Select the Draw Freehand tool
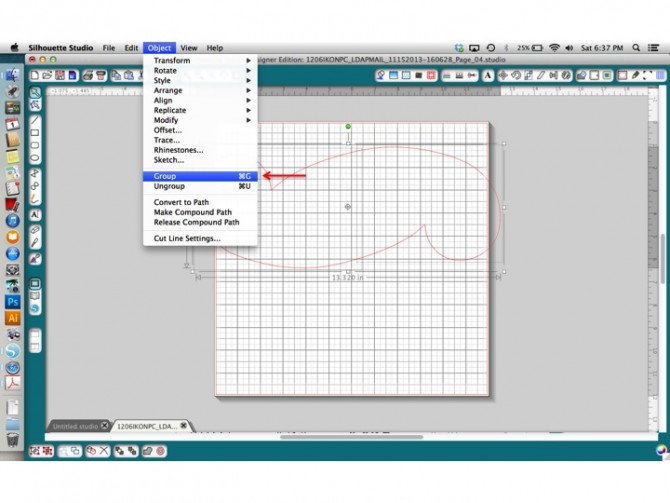The height and width of the screenshot is (503, 670). 35,198
